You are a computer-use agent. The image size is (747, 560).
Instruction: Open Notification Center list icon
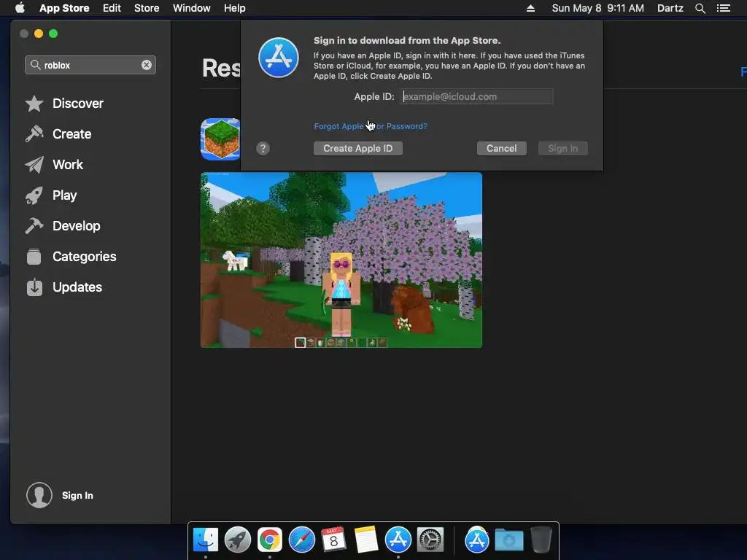(x=723, y=8)
